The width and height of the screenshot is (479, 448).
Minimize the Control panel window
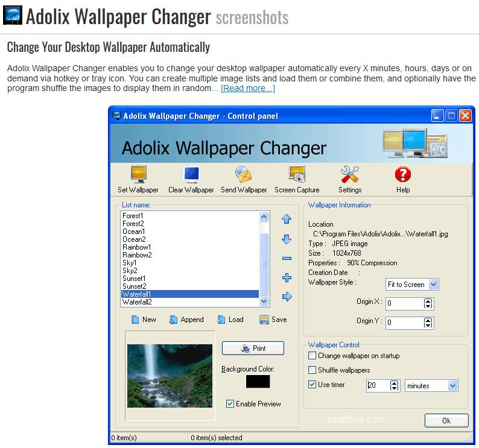pyautogui.click(x=437, y=116)
